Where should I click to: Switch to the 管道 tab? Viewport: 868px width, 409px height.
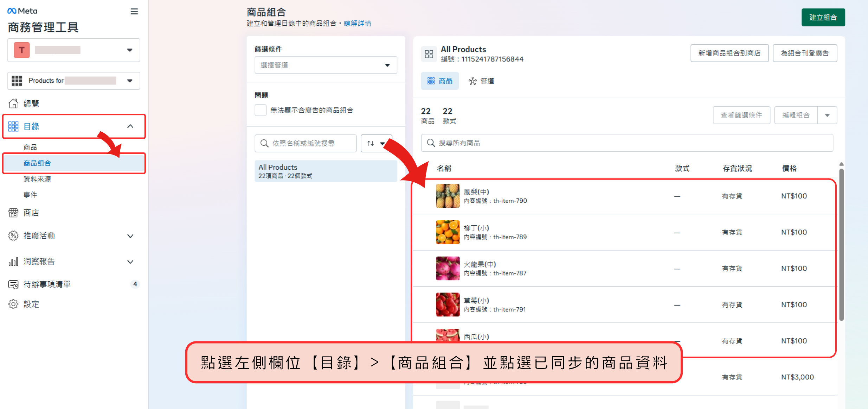[481, 81]
